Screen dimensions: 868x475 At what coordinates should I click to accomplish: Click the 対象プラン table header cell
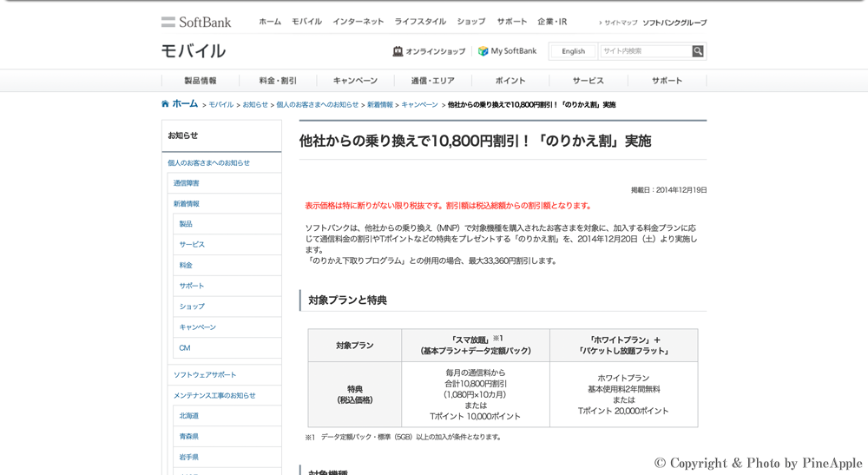(355, 346)
